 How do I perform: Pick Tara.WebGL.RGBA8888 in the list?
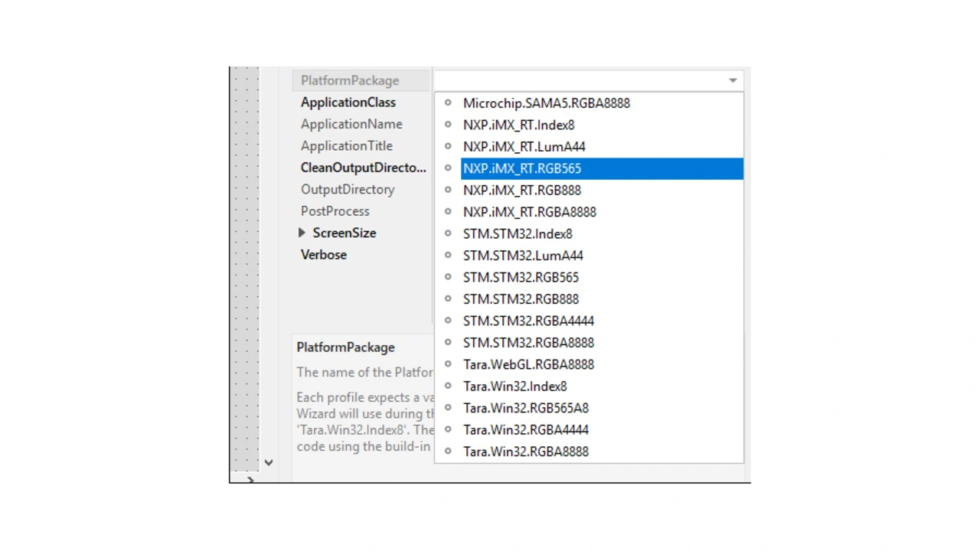(x=528, y=365)
